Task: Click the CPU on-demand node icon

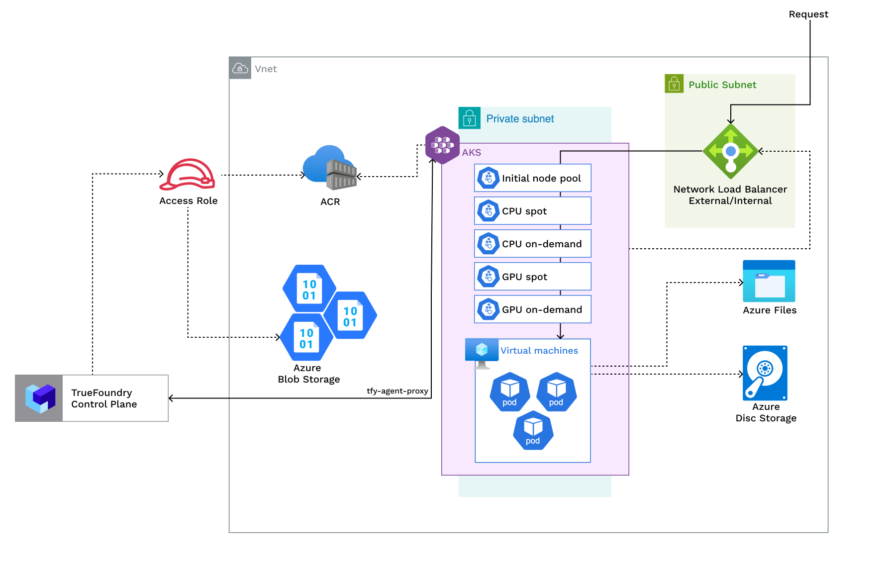Action: (489, 244)
